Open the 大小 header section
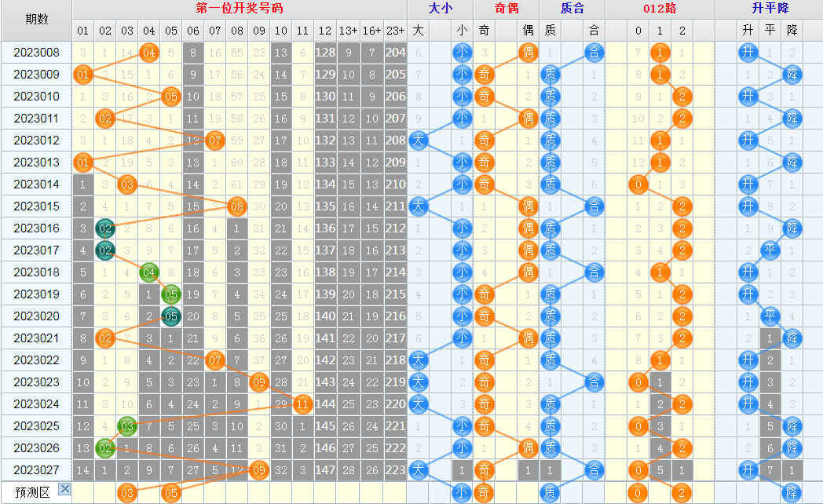Viewport: 823px width, 504px height. tap(441, 9)
